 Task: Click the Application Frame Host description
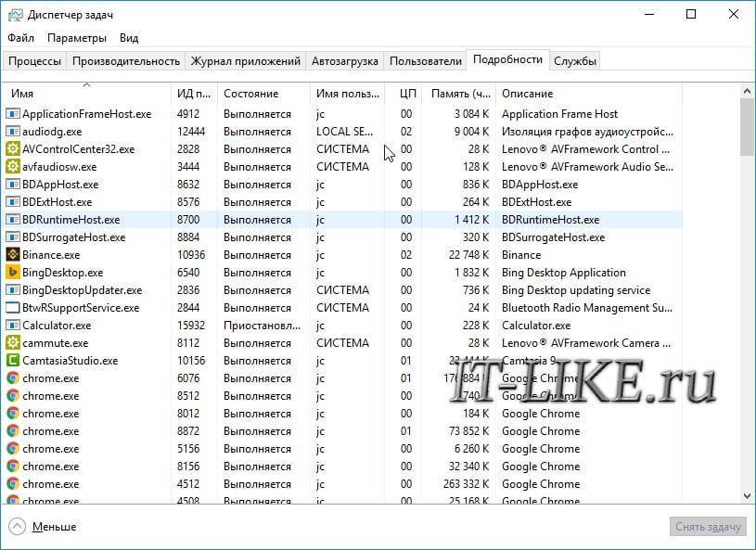click(x=559, y=114)
